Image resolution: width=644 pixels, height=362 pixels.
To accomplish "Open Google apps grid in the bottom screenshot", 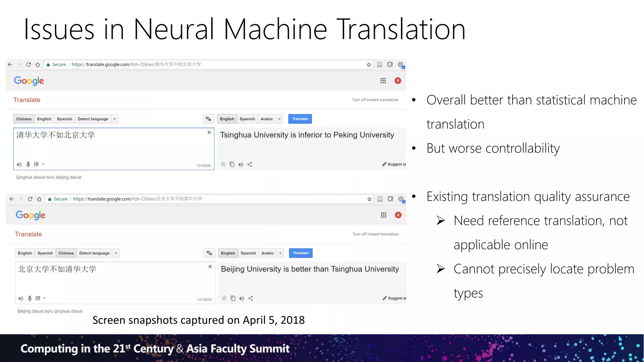I will 384,215.
